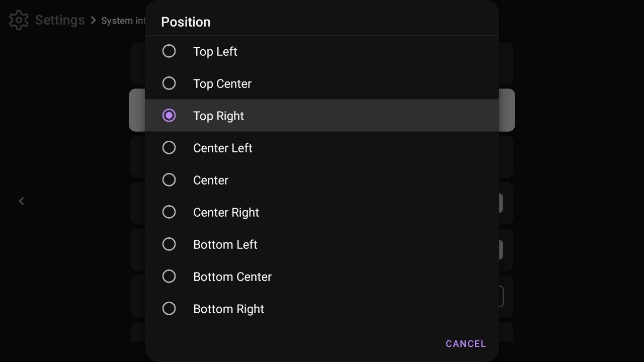The width and height of the screenshot is (644, 362).
Task: Click the Center option text label
Action: click(210, 180)
